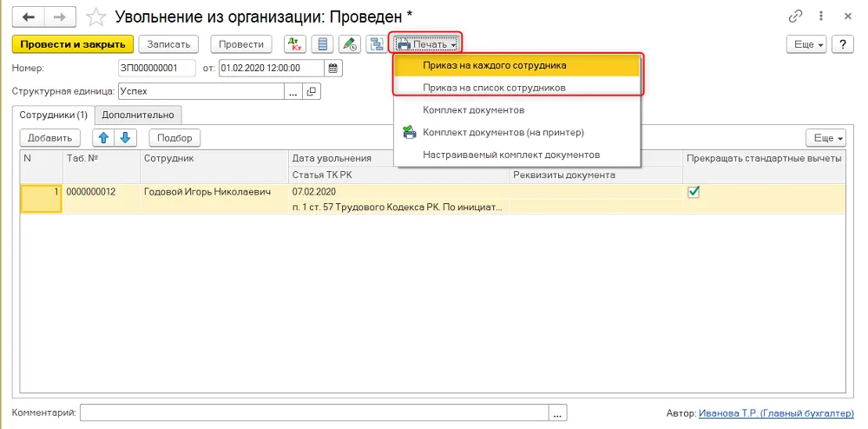868x429 pixels.
Task: Toggle Прекращать стандартные вычеты checkbox
Action: (x=693, y=192)
